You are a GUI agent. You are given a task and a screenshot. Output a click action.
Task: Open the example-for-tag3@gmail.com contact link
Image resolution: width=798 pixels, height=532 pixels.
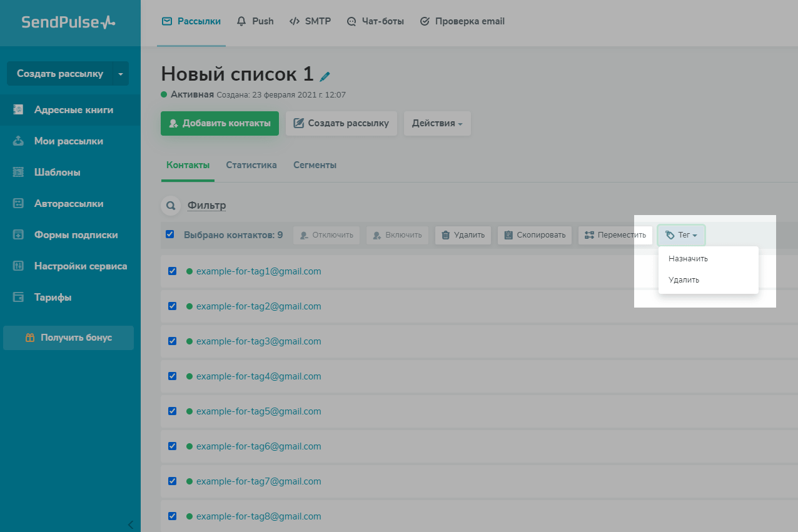point(258,341)
